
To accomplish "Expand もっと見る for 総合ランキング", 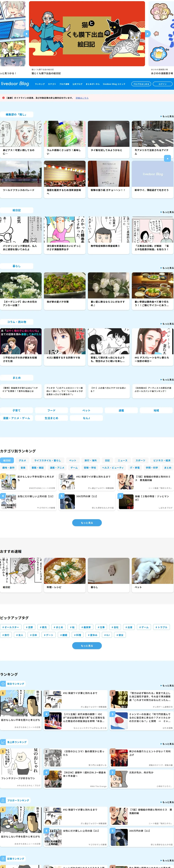I will point(167,685).
